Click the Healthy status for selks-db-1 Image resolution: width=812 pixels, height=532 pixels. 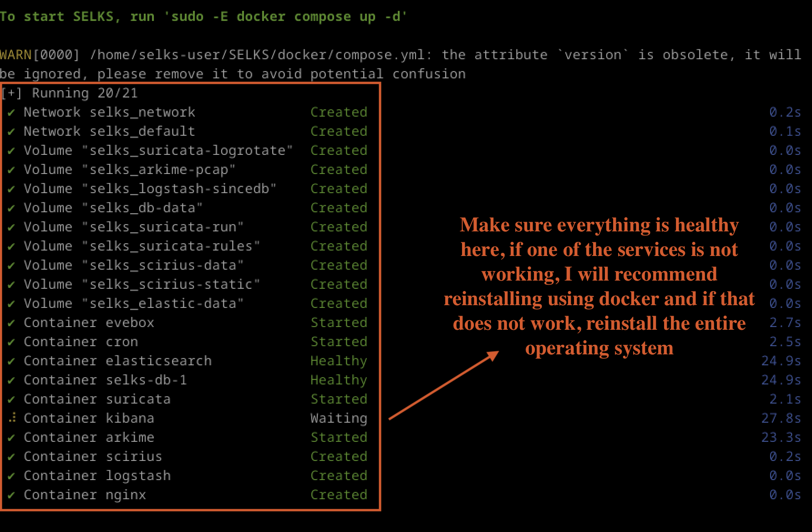[x=339, y=380]
